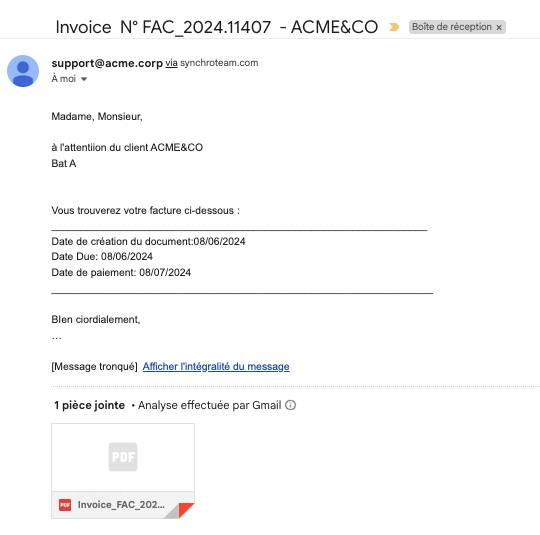Click the Date de paiement line
The image size is (540, 535).
pyautogui.click(x=121, y=272)
